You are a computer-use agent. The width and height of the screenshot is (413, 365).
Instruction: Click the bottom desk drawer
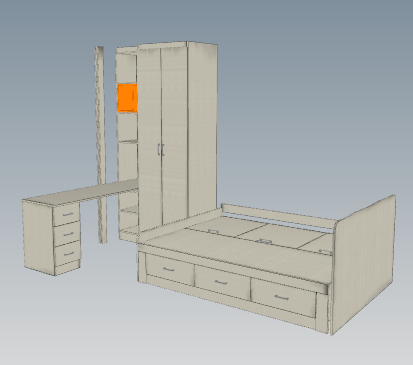tap(68, 253)
